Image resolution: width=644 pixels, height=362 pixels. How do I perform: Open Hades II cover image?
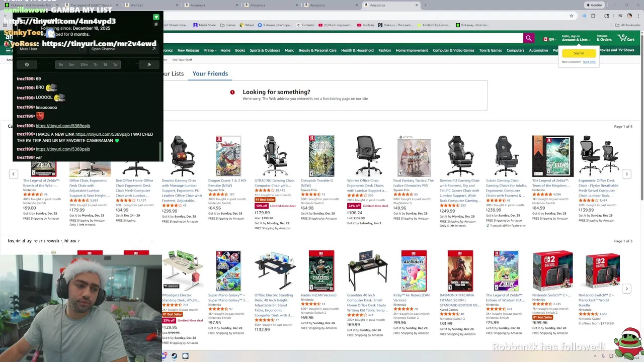pos(321,270)
